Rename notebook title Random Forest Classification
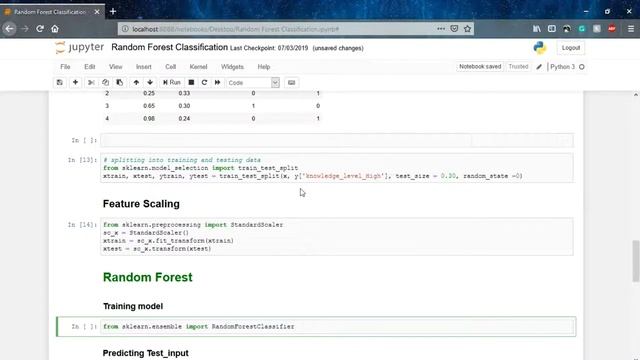640x360 pixels. tap(169, 47)
